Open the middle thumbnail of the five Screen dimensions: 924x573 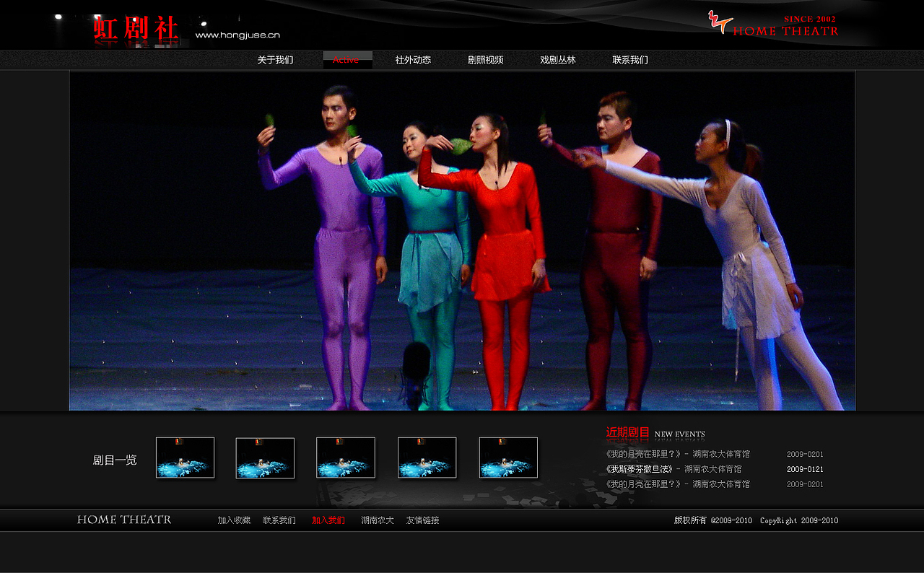346,458
